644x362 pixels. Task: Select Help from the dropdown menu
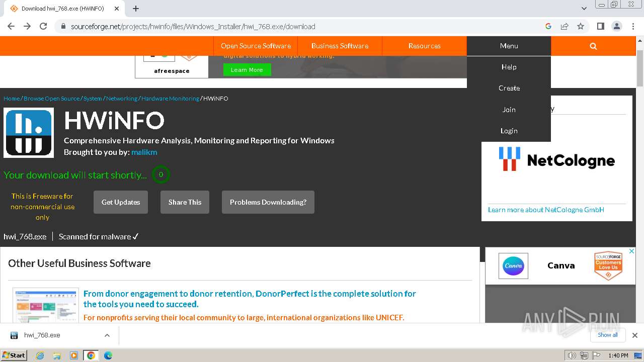point(509,67)
